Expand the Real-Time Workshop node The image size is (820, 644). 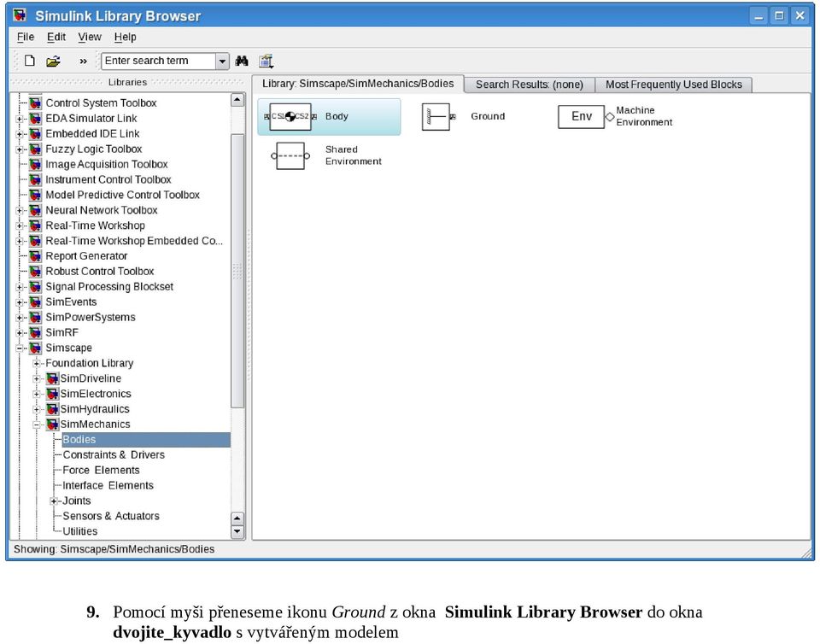pos(20,225)
